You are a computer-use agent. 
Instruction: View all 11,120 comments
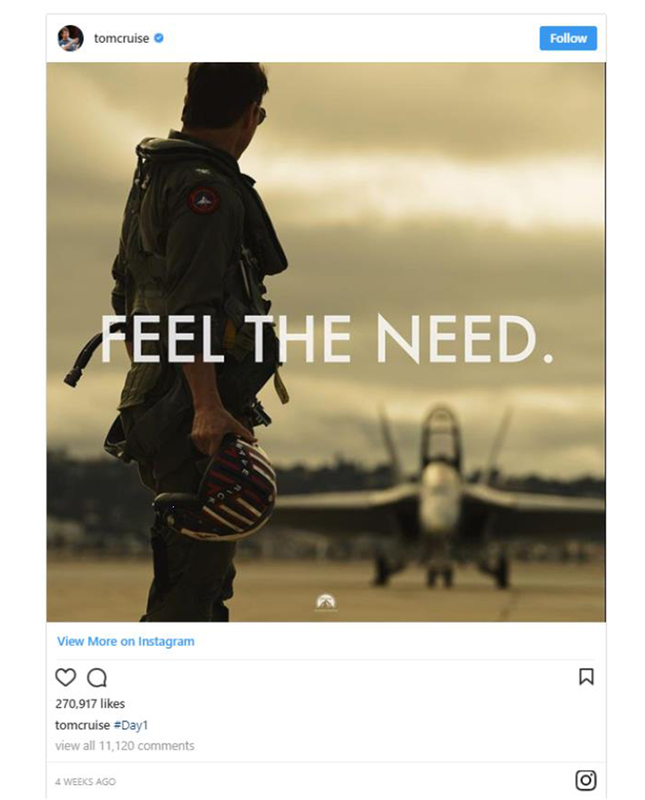pyautogui.click(x=125, y=745)
